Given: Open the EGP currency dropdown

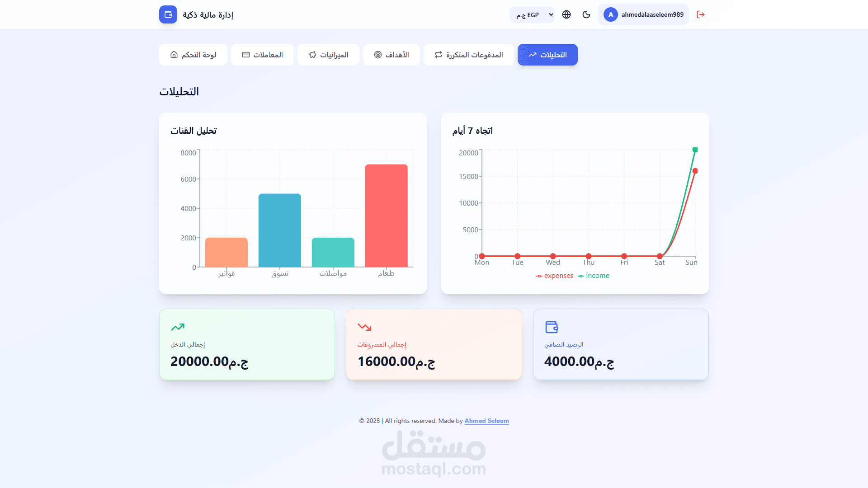Looking at the screenshot, I should [532, 15].
